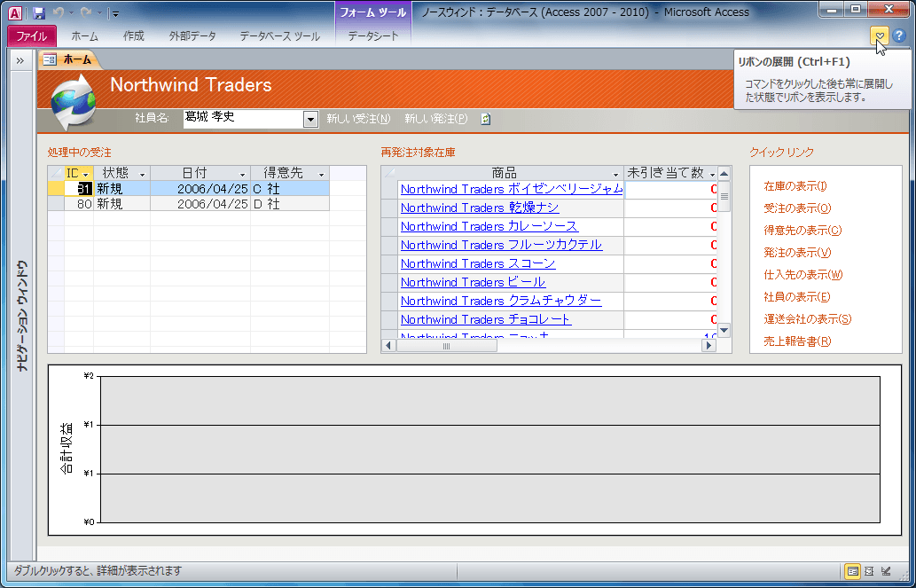Click 在庫の表示(I) quick link

pyautogui.click(x=795, y=186)
